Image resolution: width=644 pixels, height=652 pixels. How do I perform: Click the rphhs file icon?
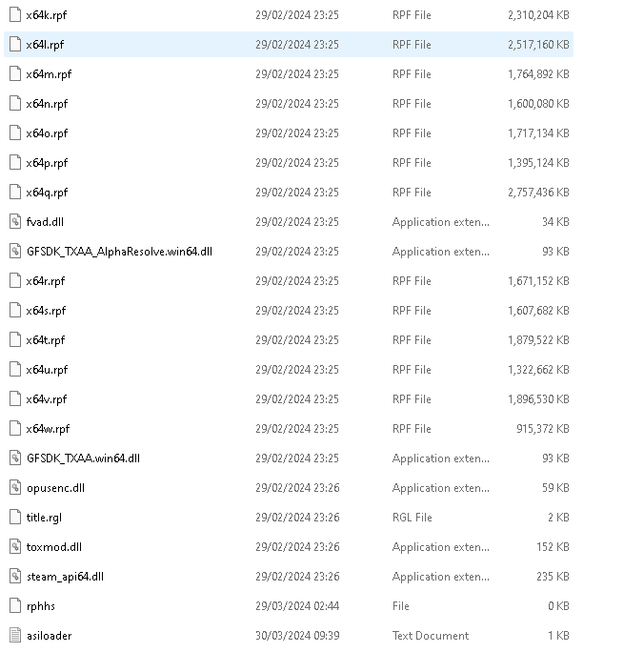click(14, 606)
